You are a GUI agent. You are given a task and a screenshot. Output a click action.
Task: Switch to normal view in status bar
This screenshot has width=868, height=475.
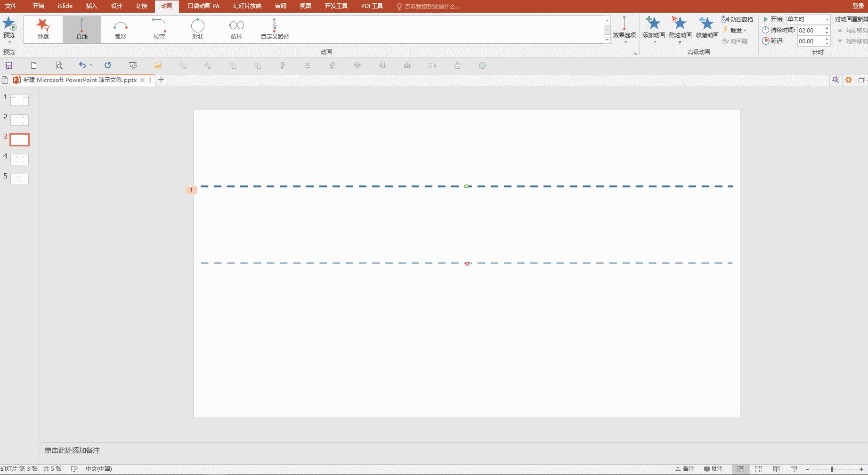tap(741, 469)
